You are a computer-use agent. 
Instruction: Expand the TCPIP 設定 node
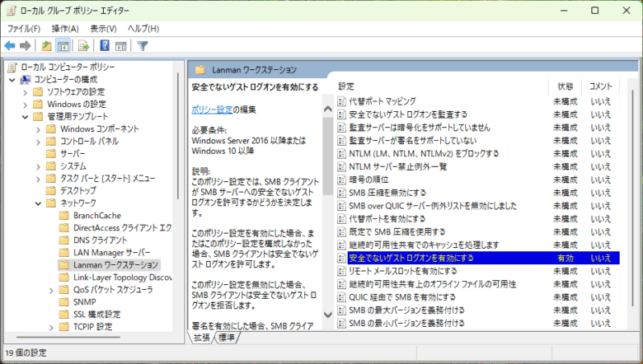(51, 327)
